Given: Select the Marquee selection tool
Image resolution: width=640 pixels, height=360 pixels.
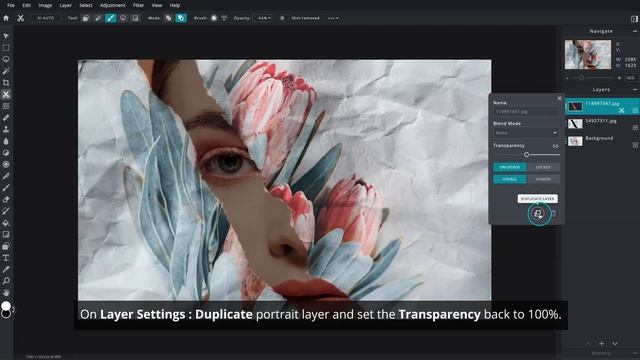Looking at the screenshot, I should pos(6,48).
